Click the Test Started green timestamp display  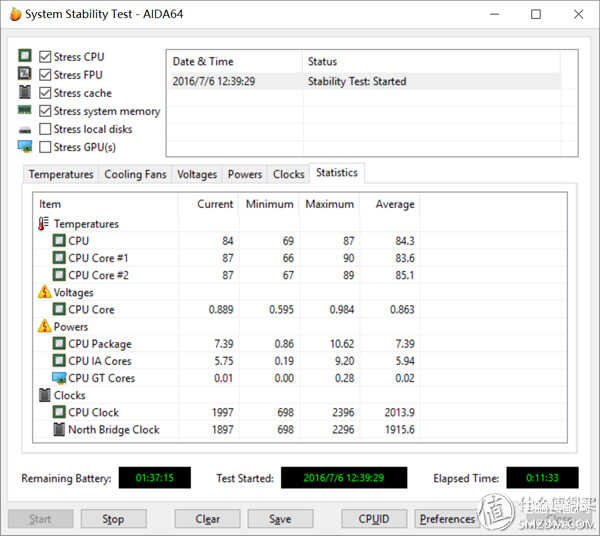tap(344, 477)
